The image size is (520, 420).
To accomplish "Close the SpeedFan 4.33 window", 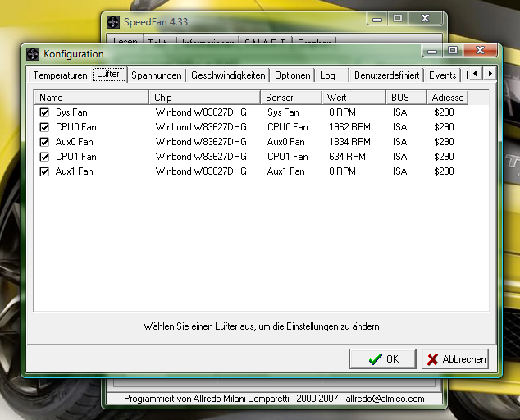I will [426, 18].
